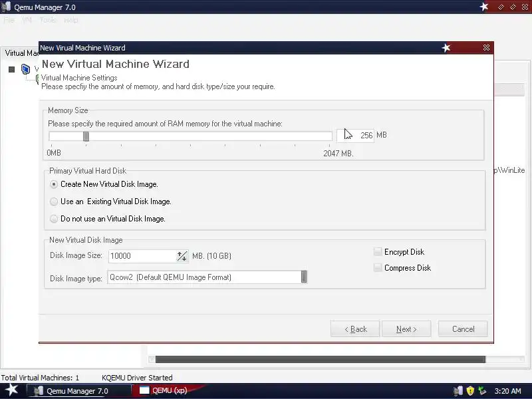Open the Start menu star button
Viewport: 532px width, 399px height.
click(12, 390)
